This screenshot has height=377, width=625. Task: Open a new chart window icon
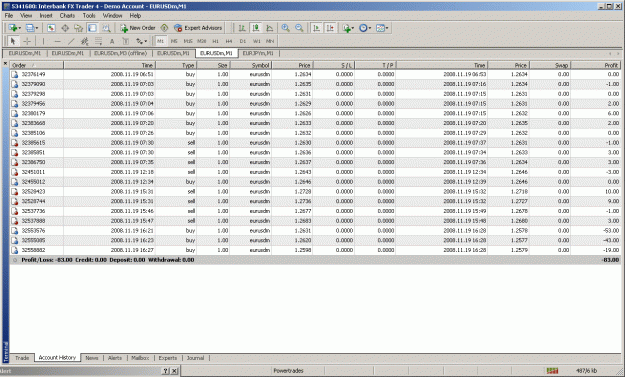click(12, 28)
